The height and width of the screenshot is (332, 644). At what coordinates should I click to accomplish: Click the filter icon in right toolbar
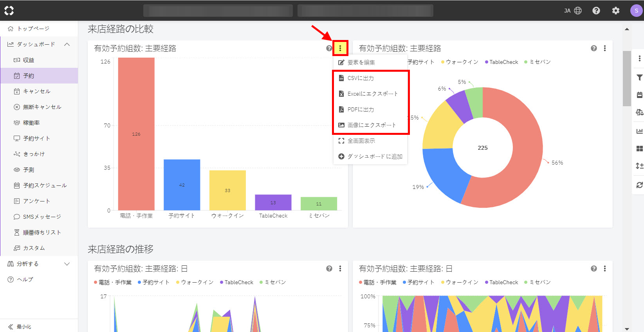coord(639,78)
